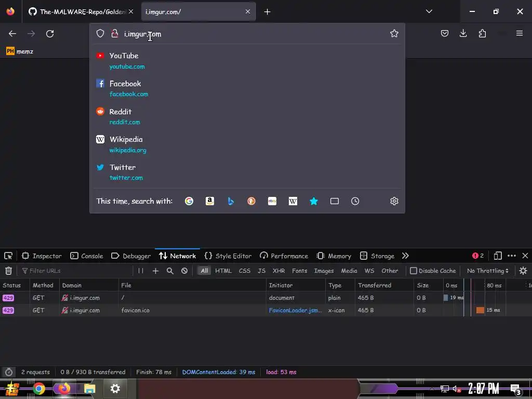Open the memz bookmark

[x=20, y=51]
